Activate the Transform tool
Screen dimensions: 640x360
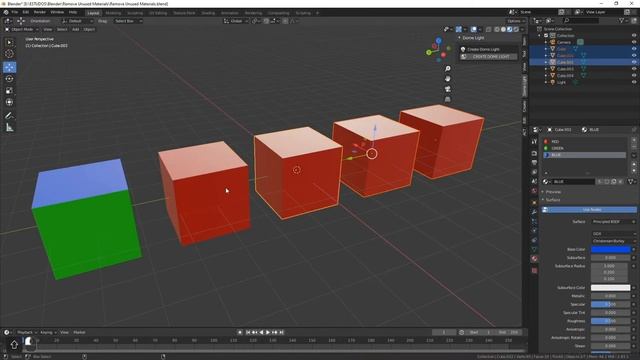click(9, 102)
